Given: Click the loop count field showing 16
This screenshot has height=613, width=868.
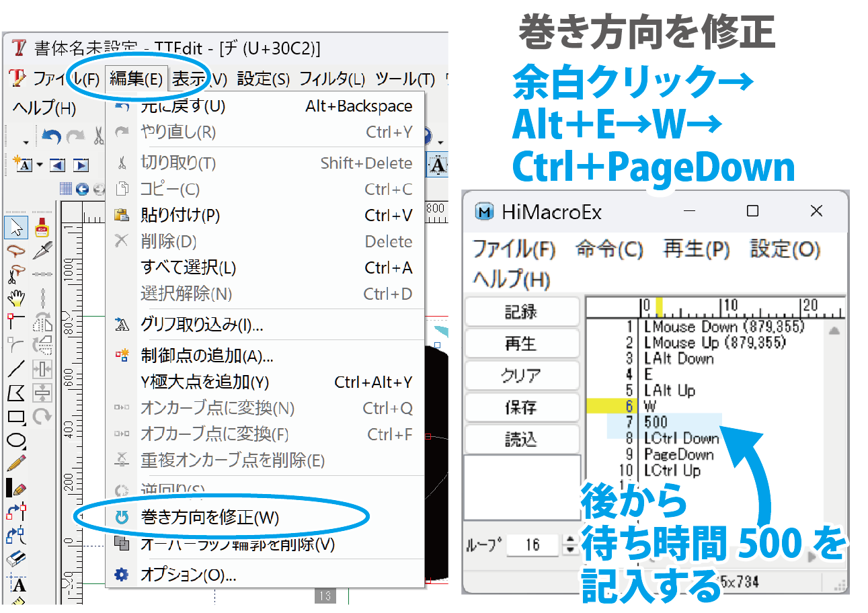Looking at the screenshot, I should [532, 544].
